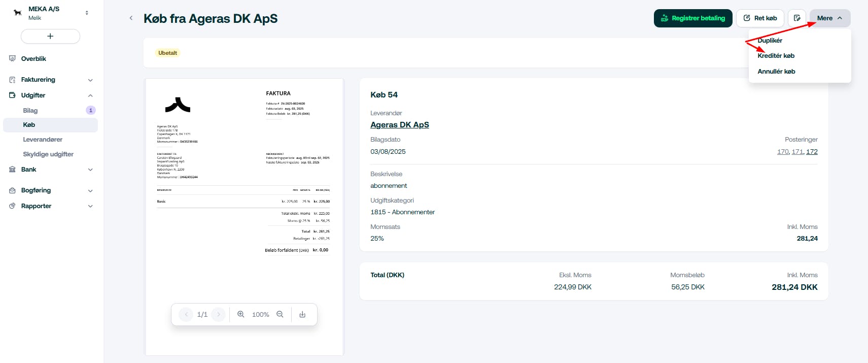
Task: Open the Ageras DK ApS supplier link
Action: pos(400,125)
